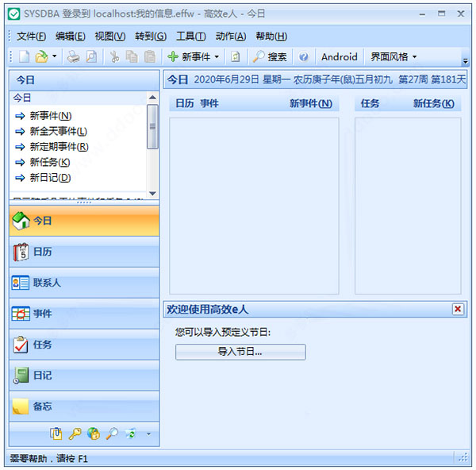Click the printer icon in toolbar
This screenshot has height=470, width=476.
click(73, 57)
